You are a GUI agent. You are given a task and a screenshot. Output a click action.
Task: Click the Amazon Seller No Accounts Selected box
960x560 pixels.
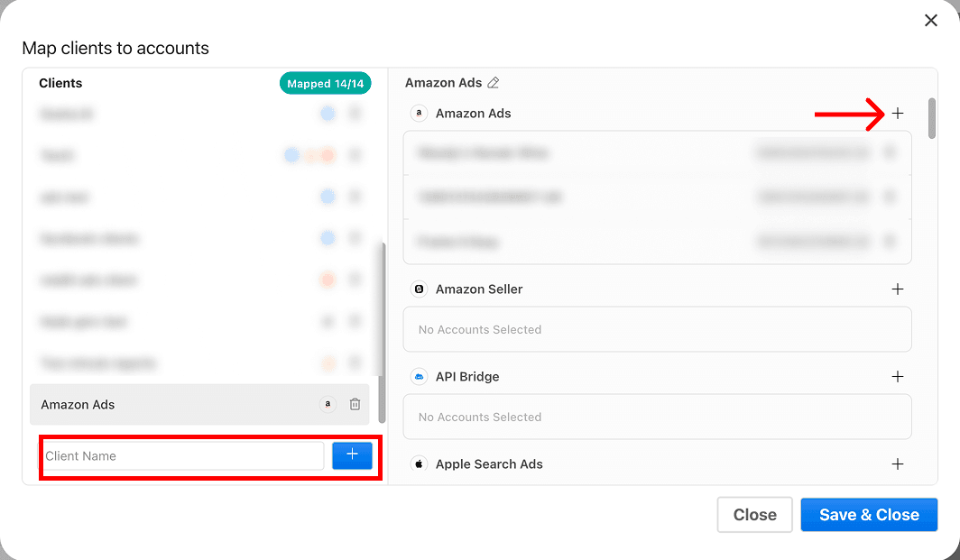point(657,329)
